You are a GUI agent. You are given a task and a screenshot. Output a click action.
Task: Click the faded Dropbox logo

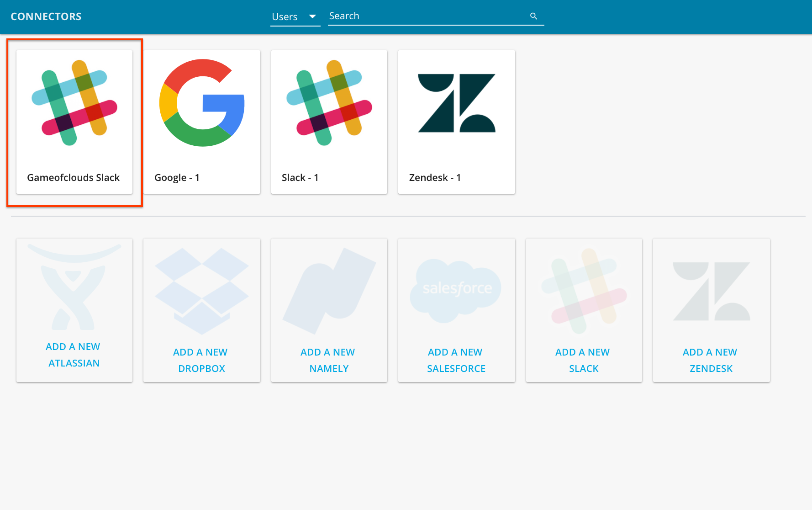[202, 291]
